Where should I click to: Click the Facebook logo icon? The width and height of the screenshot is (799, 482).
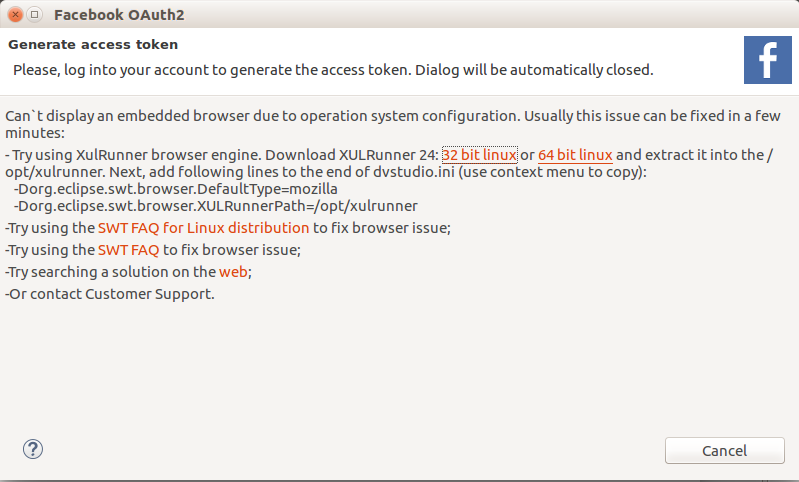767,60
